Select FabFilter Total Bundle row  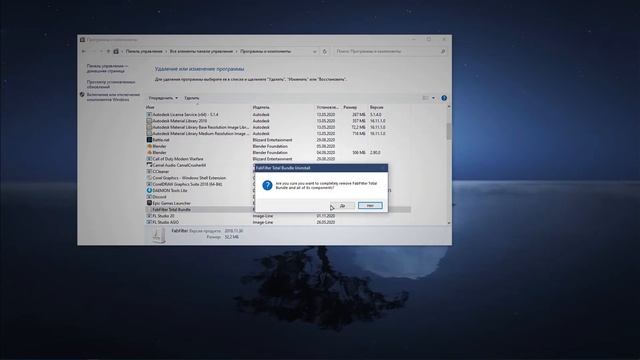(200, 209)
